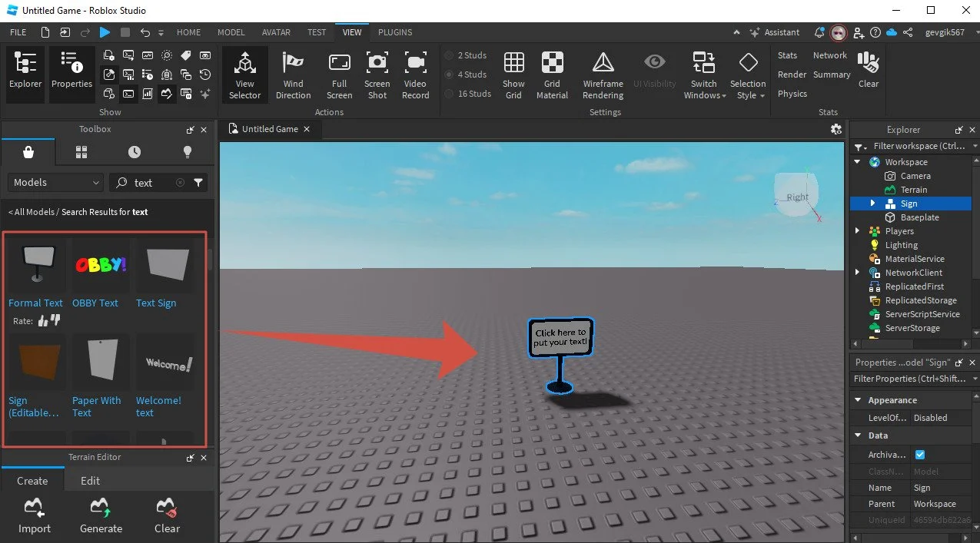Viewport: 980px width, 543px height.
Task: Open Switch Windows dropdown
Action: pyautogui.click(x=705, y=74)
